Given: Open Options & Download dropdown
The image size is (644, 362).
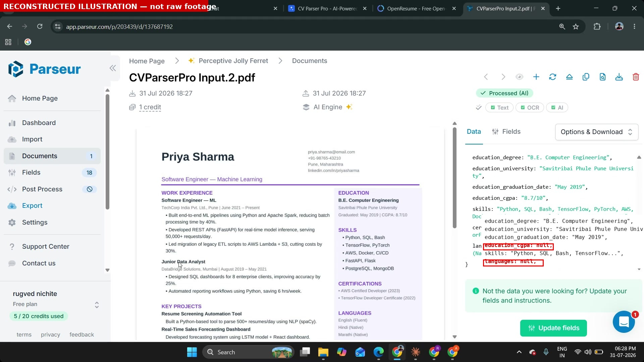Looking at the screenshot, I should [597, 132].
